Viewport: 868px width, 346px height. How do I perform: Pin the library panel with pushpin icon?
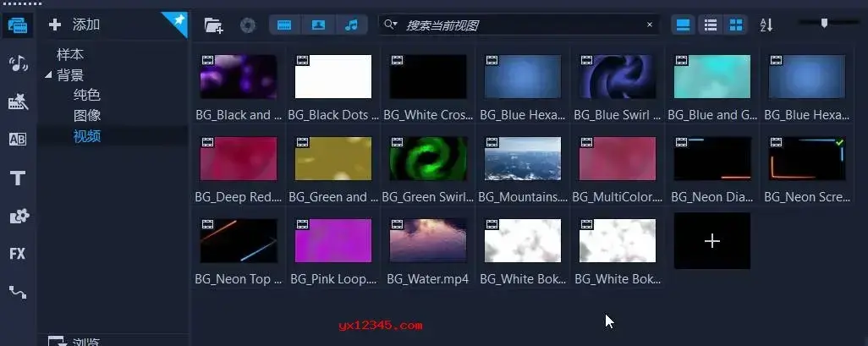[179, 22]
